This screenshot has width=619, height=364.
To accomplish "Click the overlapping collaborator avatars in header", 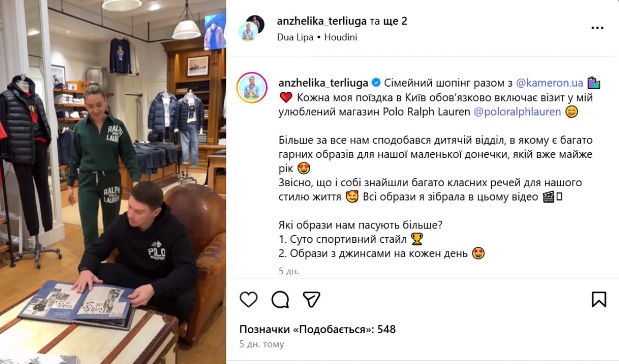I will click(252, 28).
